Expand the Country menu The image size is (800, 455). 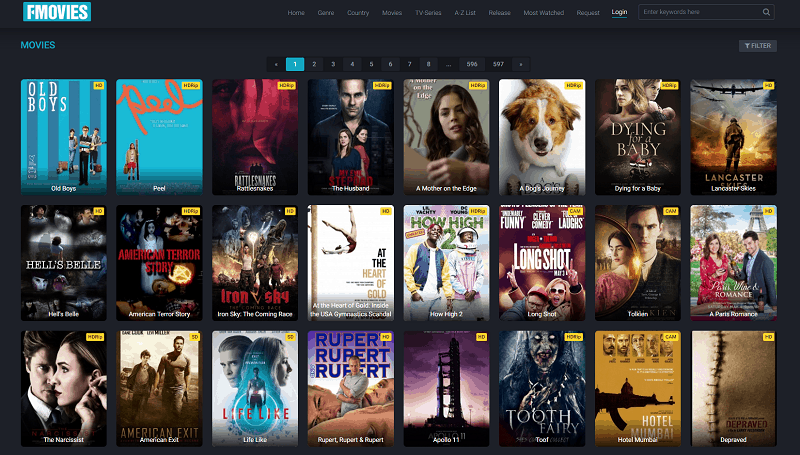tap(358, 13)
